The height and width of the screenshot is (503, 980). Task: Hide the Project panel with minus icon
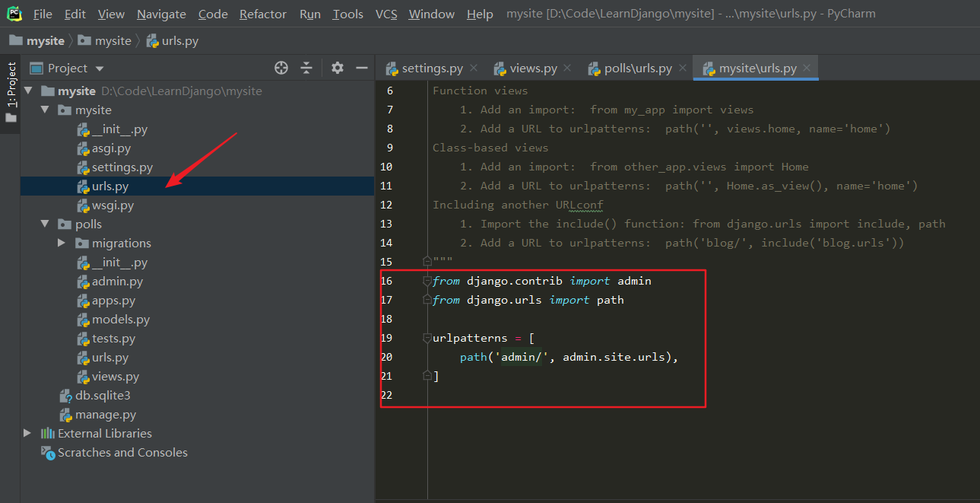click(x=361, y=68)
